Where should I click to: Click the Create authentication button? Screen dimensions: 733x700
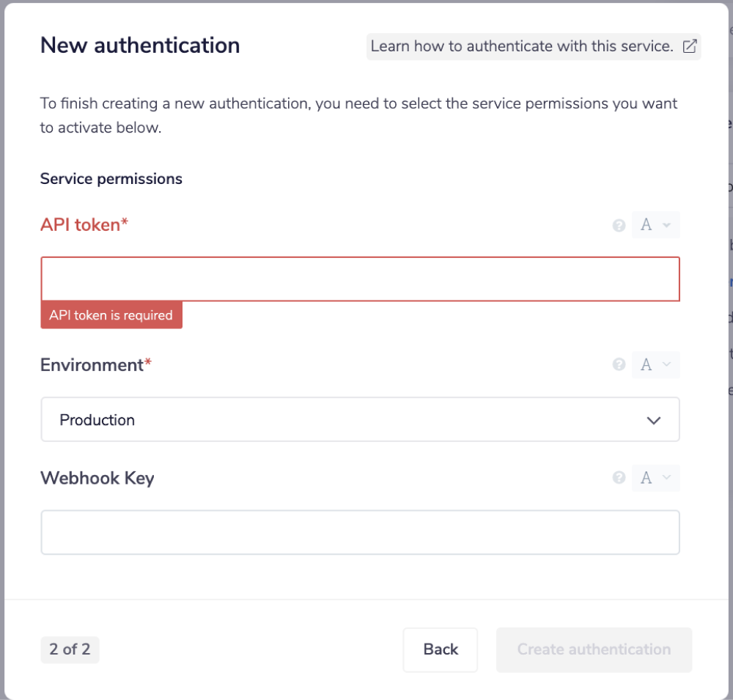coord(594,649)
